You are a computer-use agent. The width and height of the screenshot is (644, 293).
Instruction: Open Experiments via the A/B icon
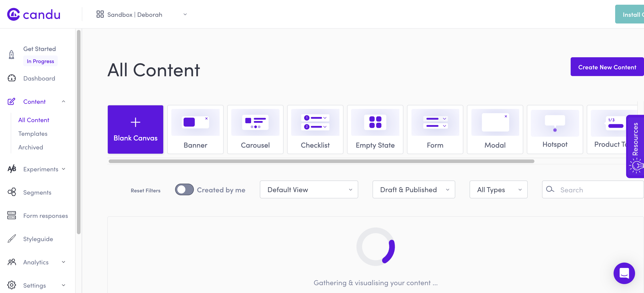click(x=11, y=169)
